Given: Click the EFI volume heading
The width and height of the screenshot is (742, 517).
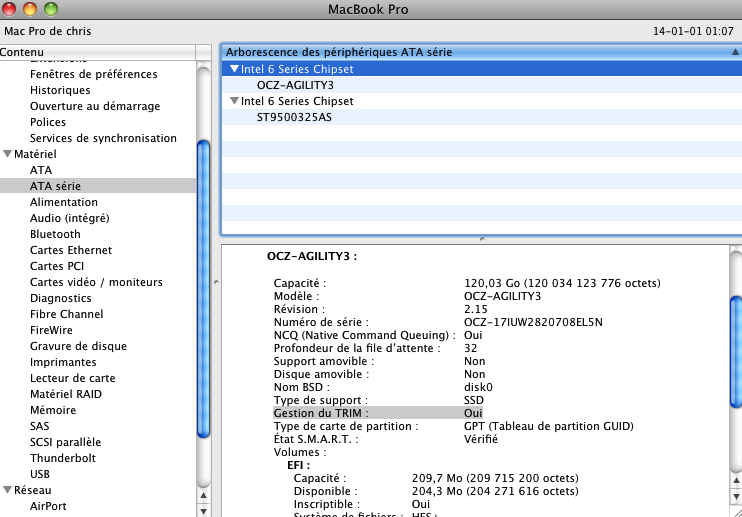Looking at the screenshot, I should point(298,465).
